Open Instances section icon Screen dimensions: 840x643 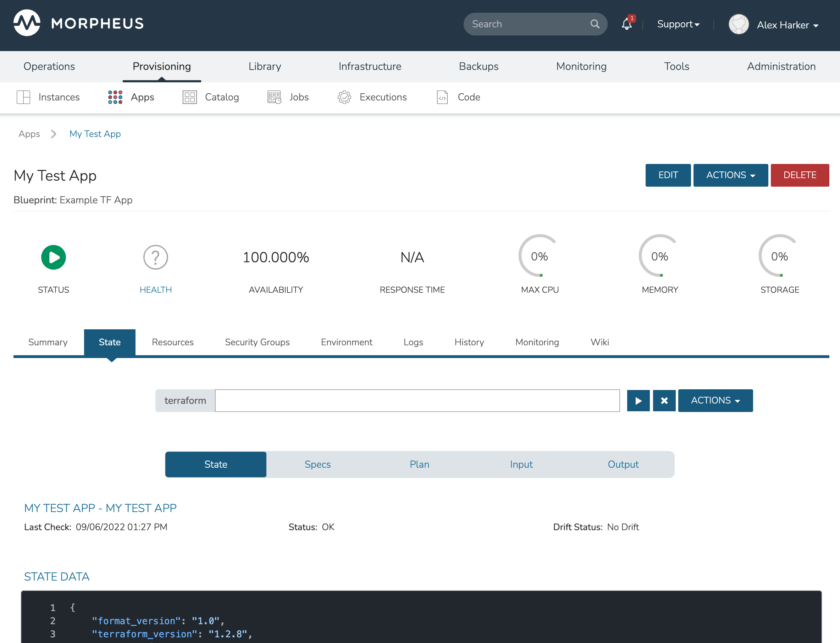[x=23, y=97]
